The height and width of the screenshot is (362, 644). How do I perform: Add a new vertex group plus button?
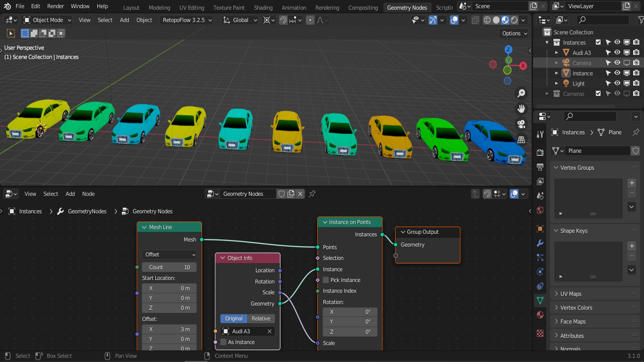(x=632, y=183)
